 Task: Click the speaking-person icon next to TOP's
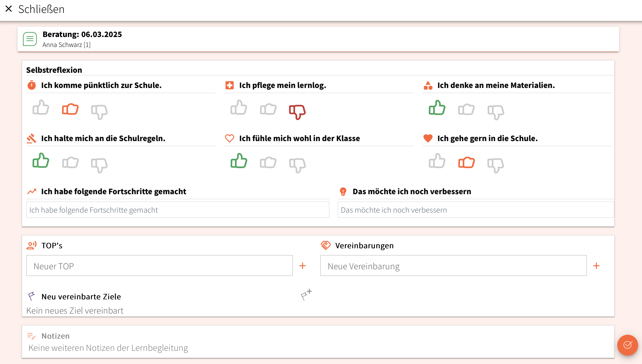pyautogui.click(x=32, y=245)
